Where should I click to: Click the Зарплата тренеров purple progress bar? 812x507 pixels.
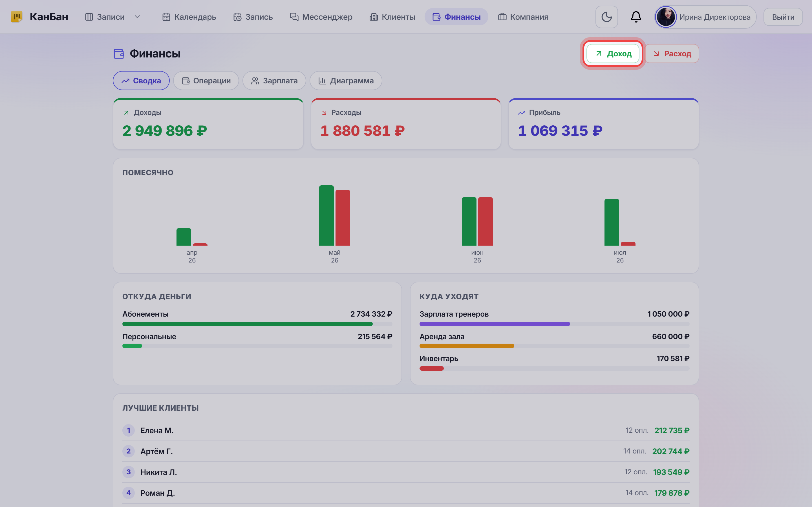pos(495,324)
